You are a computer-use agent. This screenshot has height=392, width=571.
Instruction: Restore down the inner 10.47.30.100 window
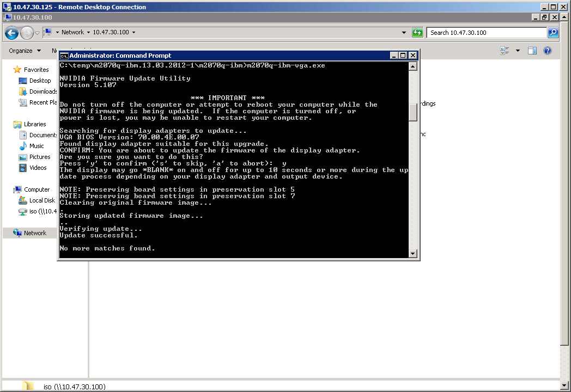pyautogui.click(x=545, y=17)
